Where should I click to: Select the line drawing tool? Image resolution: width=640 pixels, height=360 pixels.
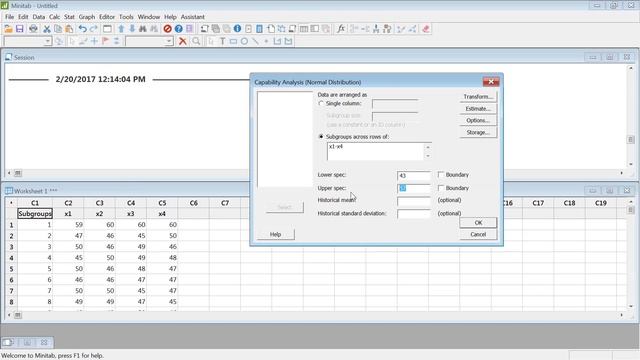(255, 41)
